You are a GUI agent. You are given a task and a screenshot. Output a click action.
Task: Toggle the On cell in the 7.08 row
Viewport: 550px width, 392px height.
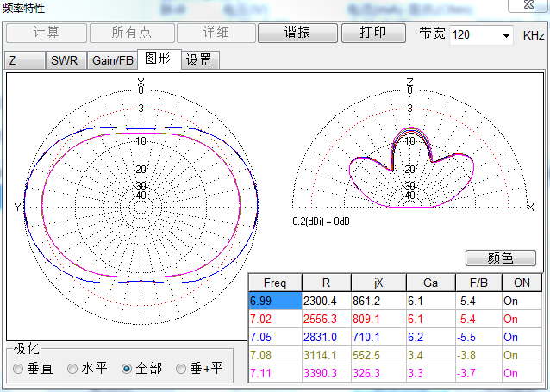[522, 355]
